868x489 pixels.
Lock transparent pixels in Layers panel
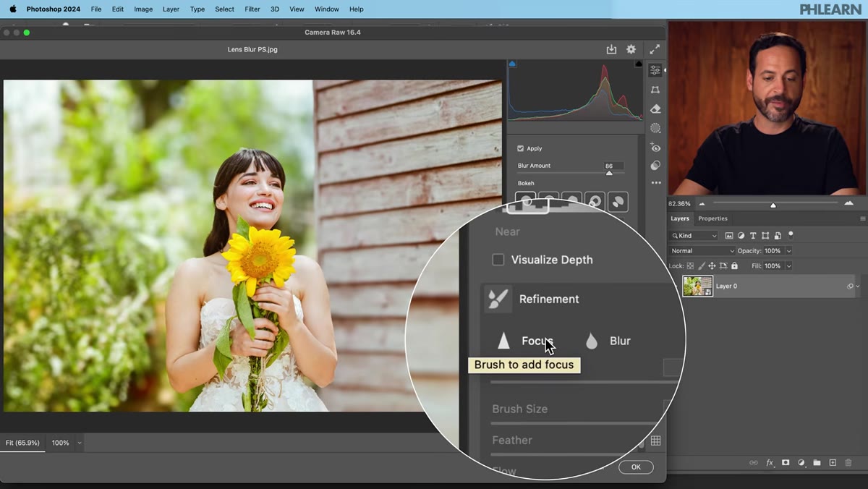(x=689, y=266)
